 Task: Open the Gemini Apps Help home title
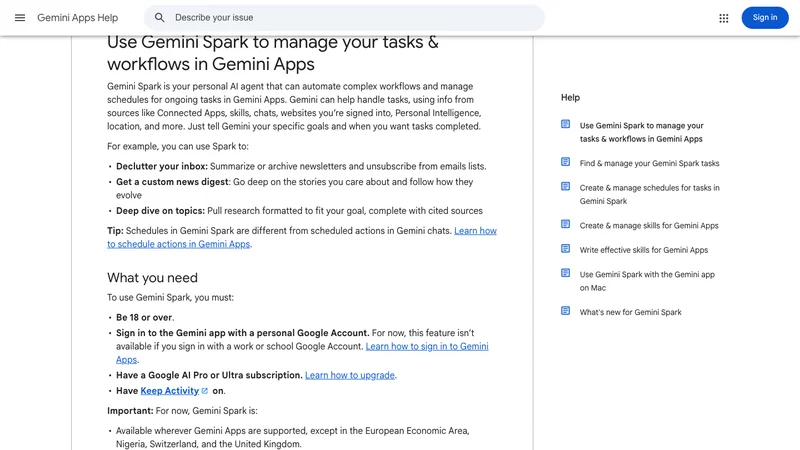click(x=78, y=18)
